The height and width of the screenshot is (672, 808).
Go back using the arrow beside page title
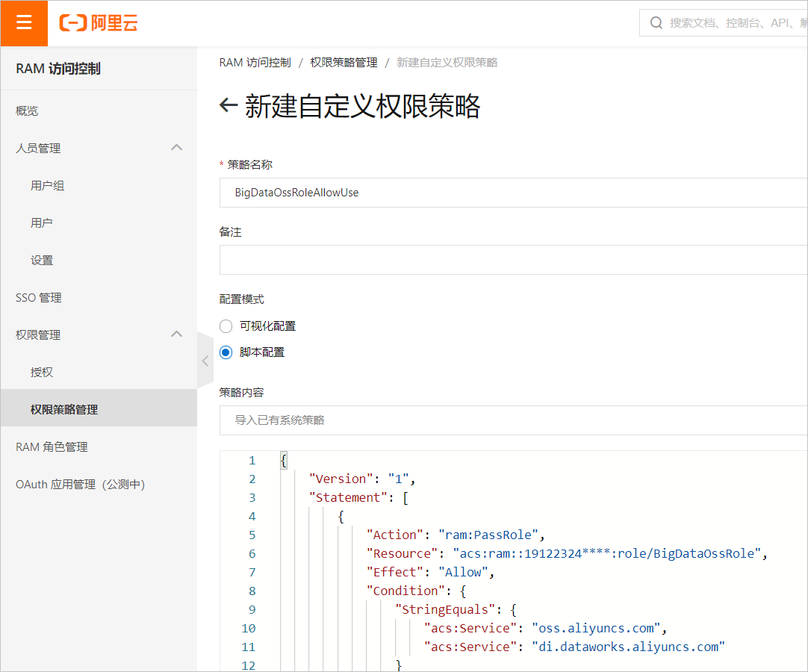pos(229,105)
